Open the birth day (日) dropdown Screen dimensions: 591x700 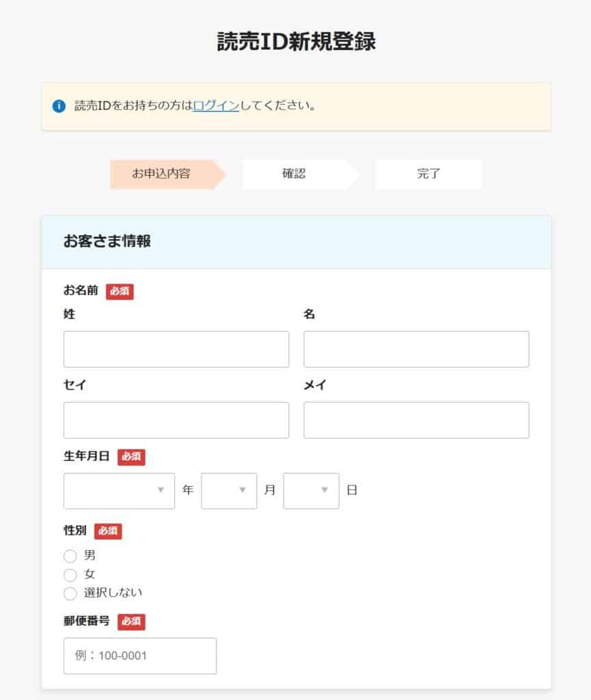click(312, 491)
